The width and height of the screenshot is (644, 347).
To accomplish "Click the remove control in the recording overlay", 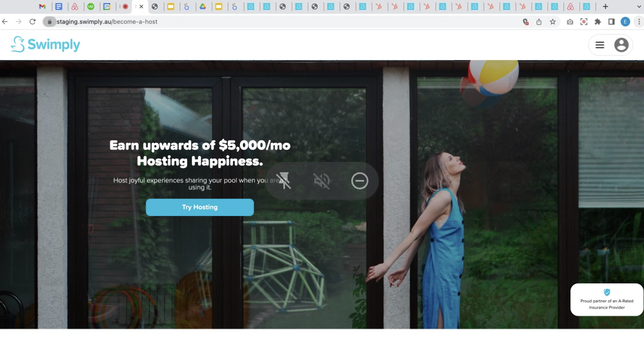I will tap(360, 181).
